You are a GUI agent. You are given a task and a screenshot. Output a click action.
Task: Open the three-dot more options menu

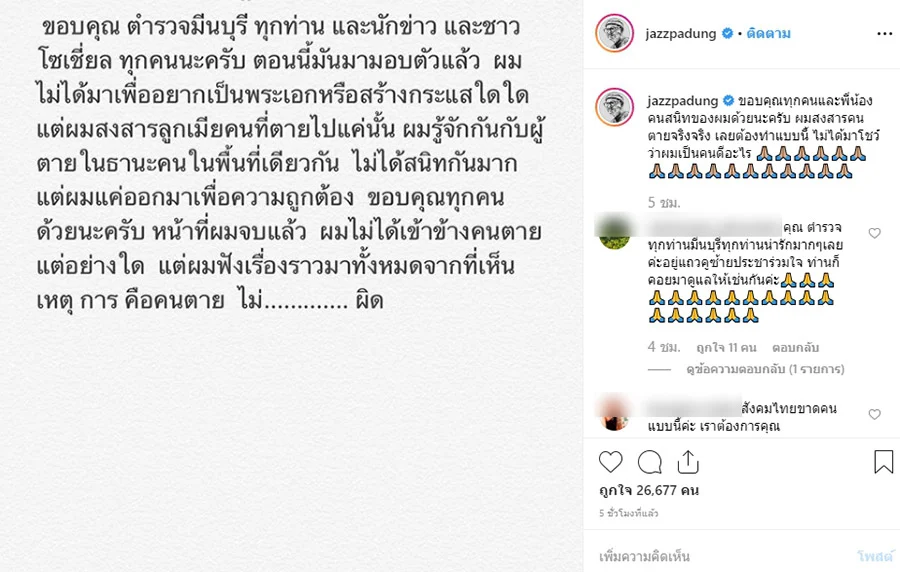point(885,34)
